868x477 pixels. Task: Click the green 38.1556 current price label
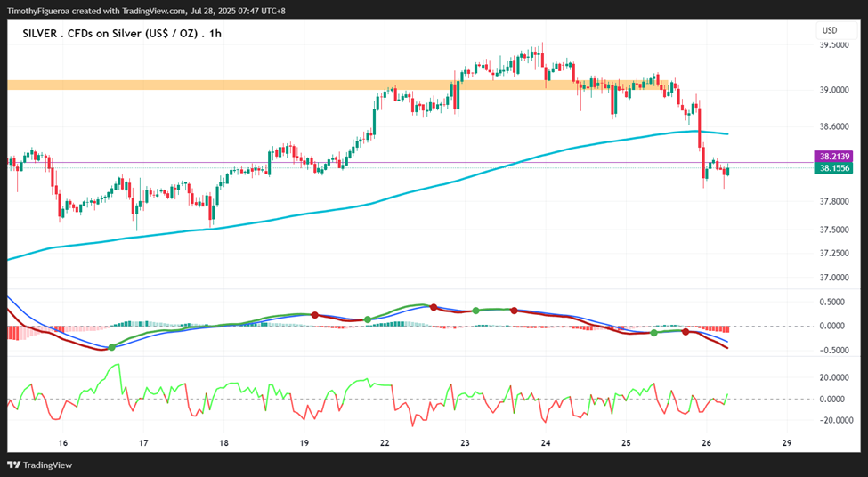tap(833, 167)
